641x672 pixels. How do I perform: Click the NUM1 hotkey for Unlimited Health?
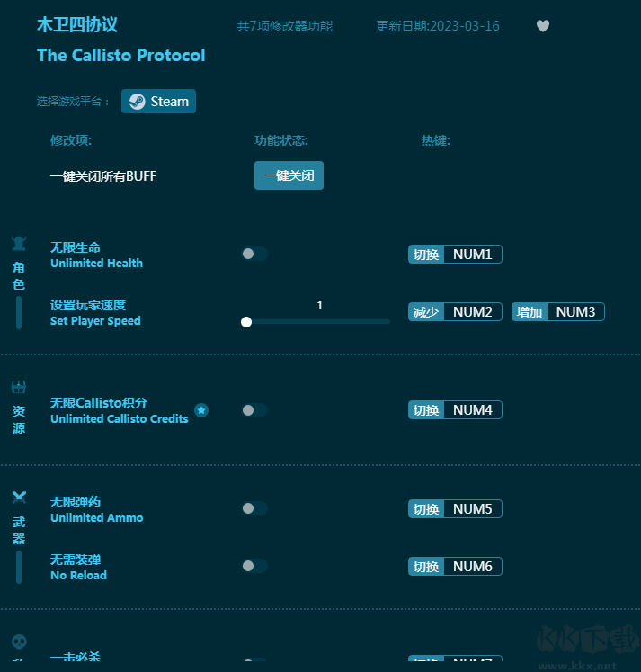(472, 255)
